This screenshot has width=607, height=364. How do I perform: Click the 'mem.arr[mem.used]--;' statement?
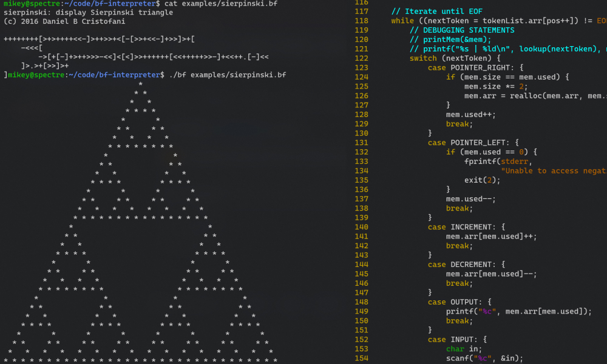click(492, 274)
